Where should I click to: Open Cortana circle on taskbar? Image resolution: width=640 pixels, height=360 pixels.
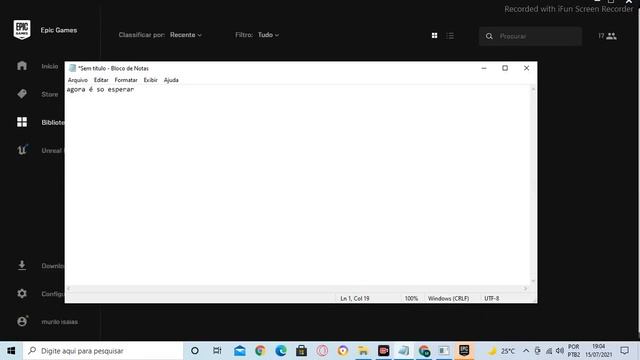[195, 351]
